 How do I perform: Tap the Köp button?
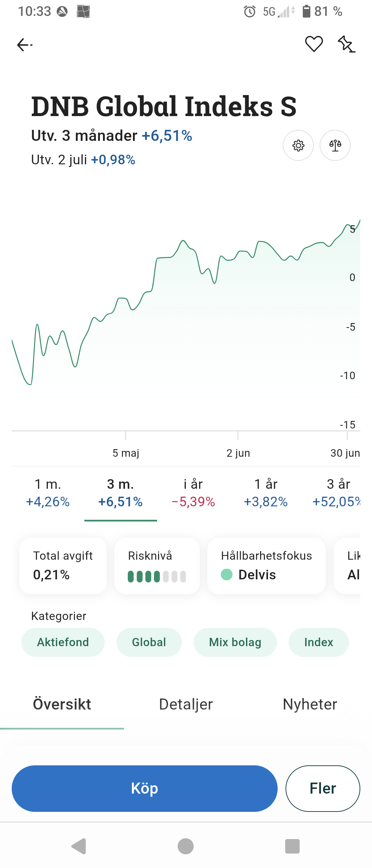point(145,788)
